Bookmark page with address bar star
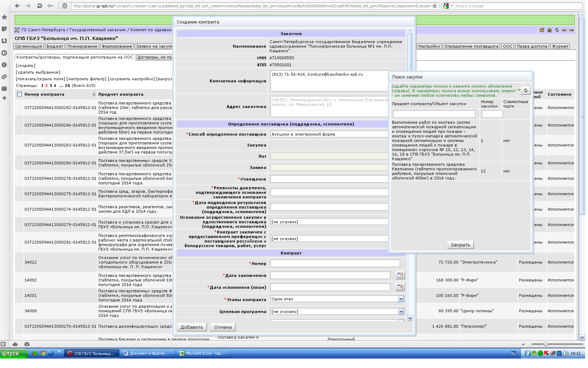Image resolution: width=588 pixels, height=368 pixels. click(x=435, y=6)
